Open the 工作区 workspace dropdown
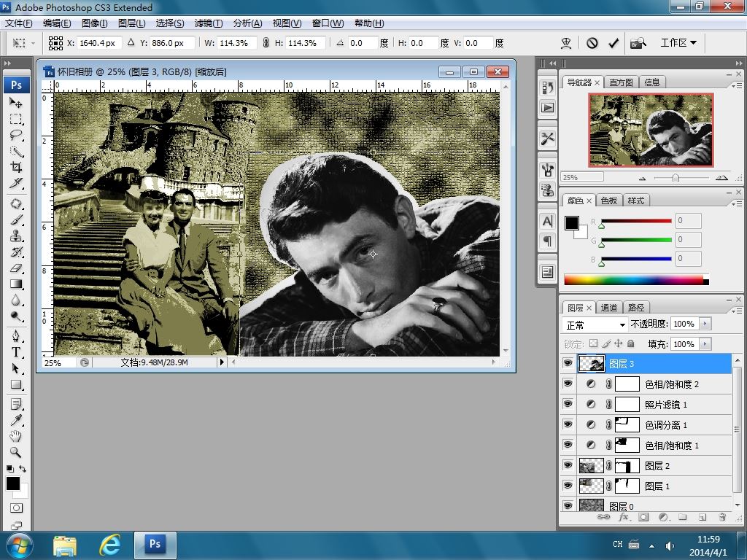The image size is (747, 560). click(678, 43)
